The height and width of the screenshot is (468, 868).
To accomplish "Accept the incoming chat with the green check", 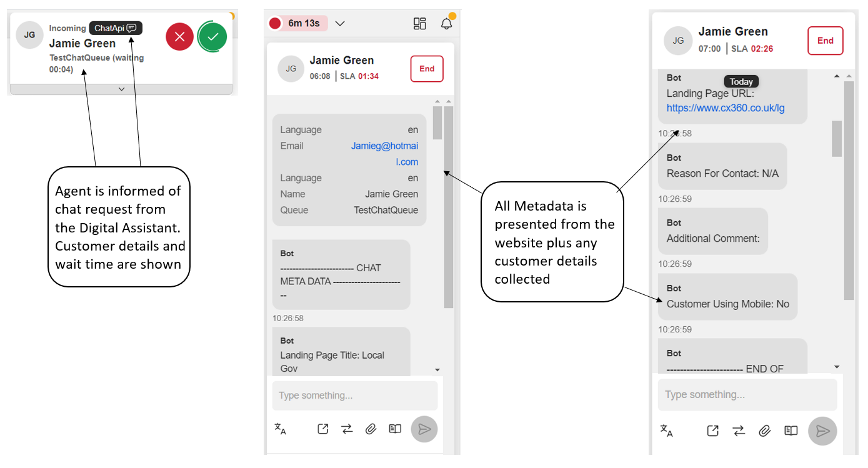I will tap(212, 36).
